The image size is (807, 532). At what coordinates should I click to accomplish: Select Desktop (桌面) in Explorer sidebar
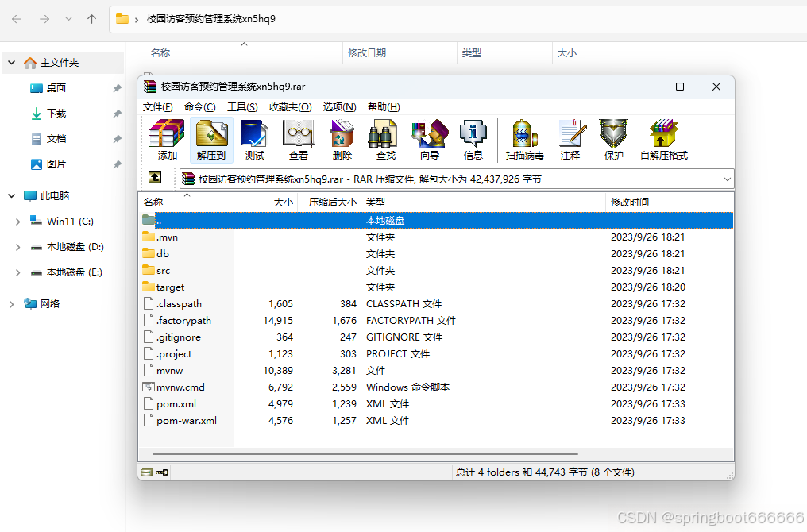pos(56,88)
